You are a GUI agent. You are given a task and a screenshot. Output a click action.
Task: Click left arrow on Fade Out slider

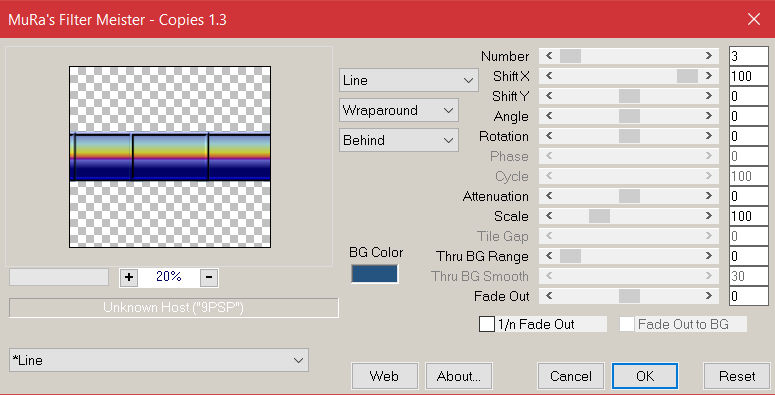click(549, 296)
